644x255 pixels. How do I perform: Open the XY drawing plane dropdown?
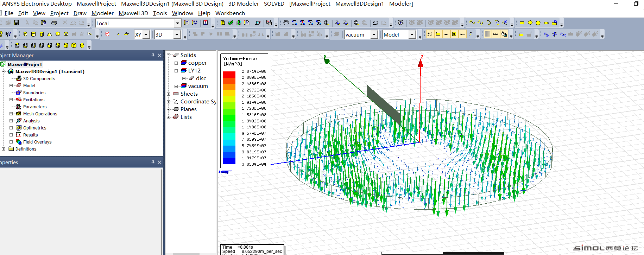(x=146, y=34)
